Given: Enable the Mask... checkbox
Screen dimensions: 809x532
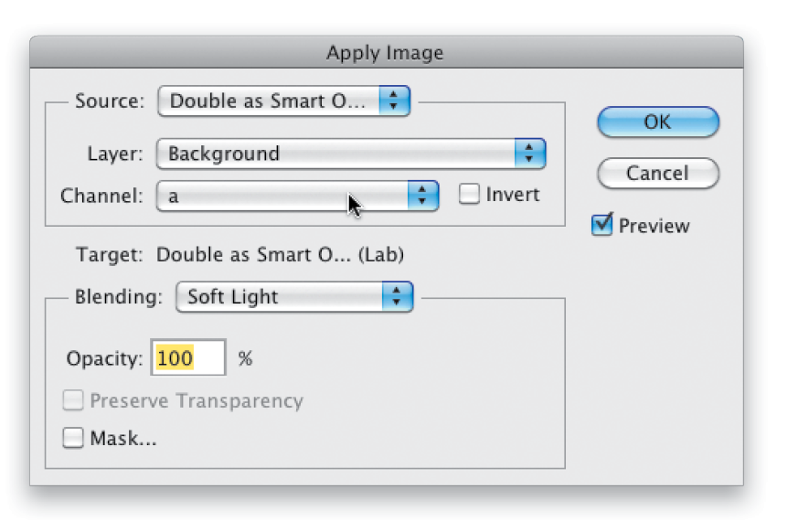Looking at the screenshot, I should pyautogui.click(x=73, y=438).
